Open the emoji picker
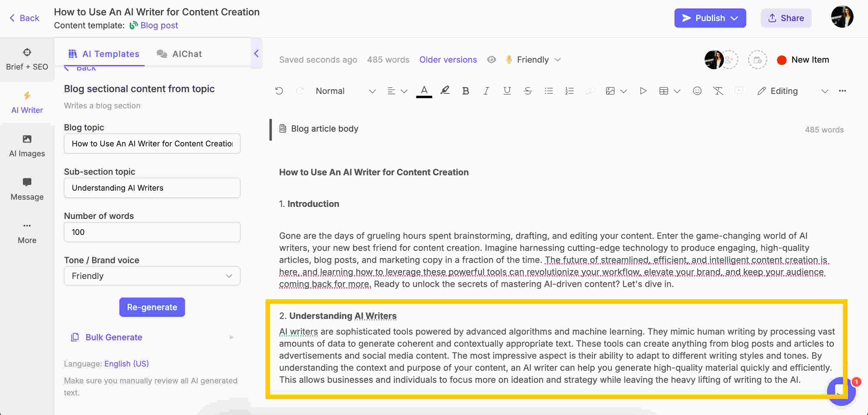Image resolution: width=868 pixels, height=415 pixels. [697, 91]
